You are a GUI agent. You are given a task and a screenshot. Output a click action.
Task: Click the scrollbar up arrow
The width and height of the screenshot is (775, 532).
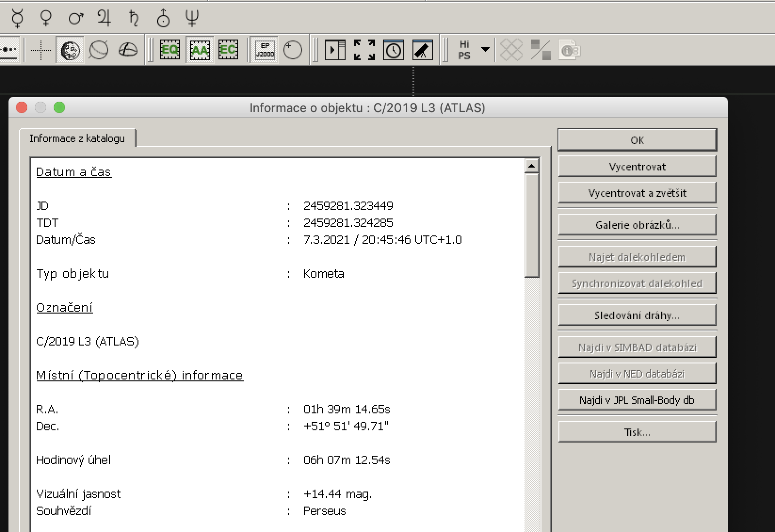pyautogui.click(x=532, y=166)
